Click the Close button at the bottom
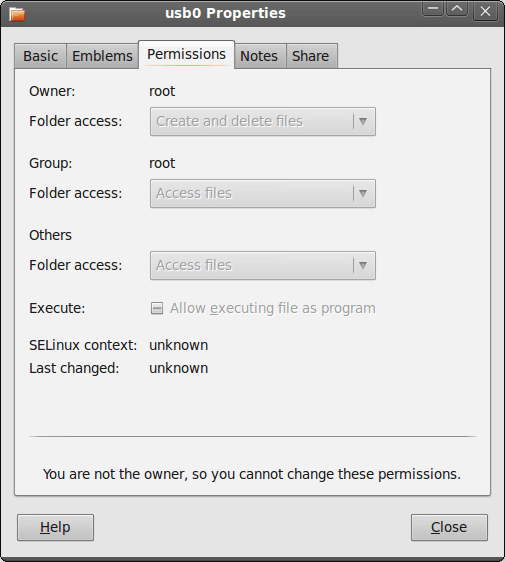Viewport: 505px width, 562px height. tap(449, 527)
